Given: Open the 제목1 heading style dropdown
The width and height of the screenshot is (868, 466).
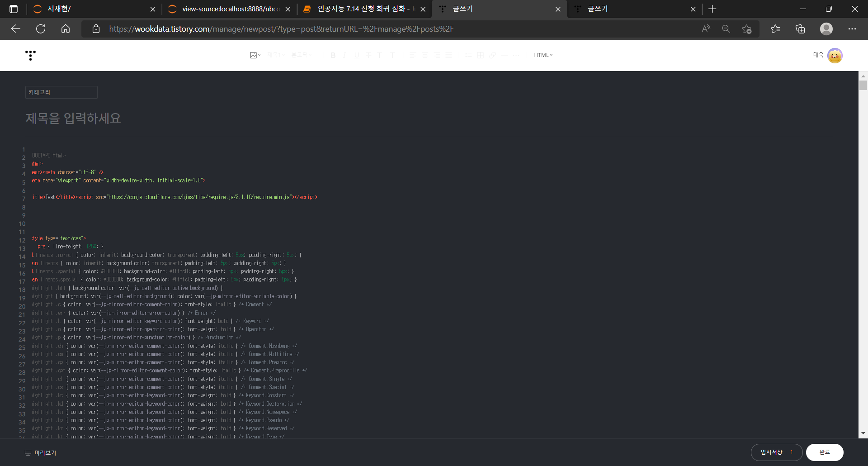Looking at the screenshot, I should (276, 55).
